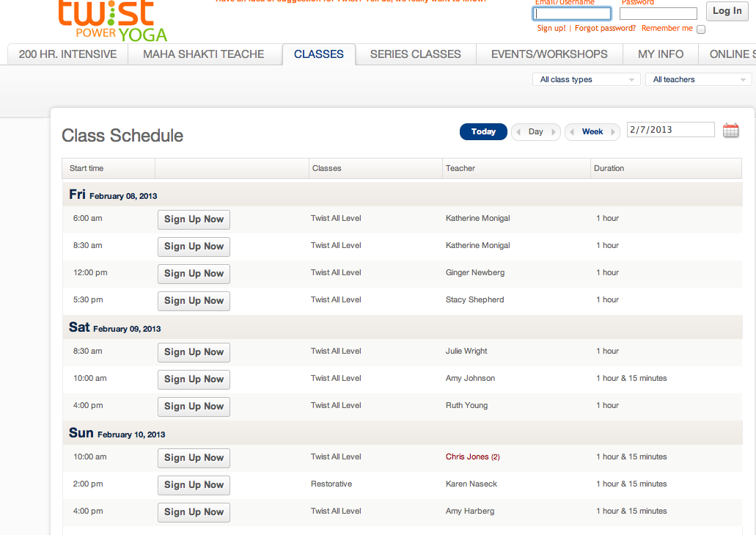756x535 pixels.
Task: Sign up for Friday 5:30 pm class
Action: point(194,301)
